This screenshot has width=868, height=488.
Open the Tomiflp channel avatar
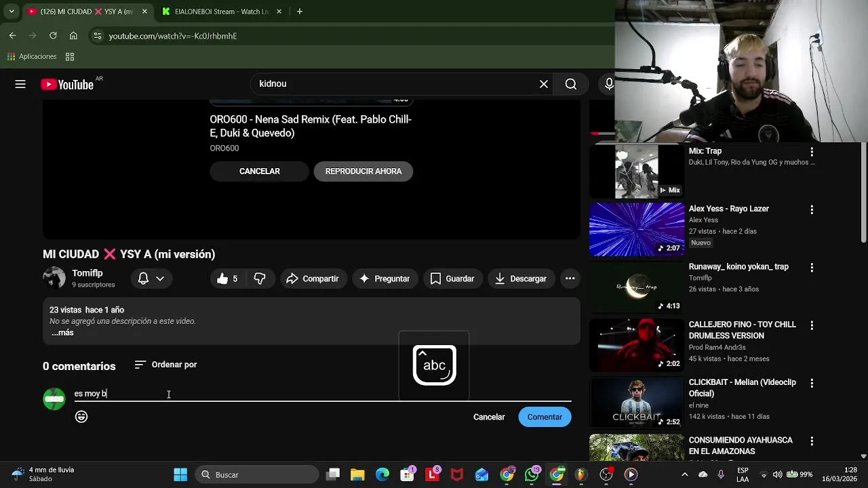pyautogui.click(x=54, y=278)
